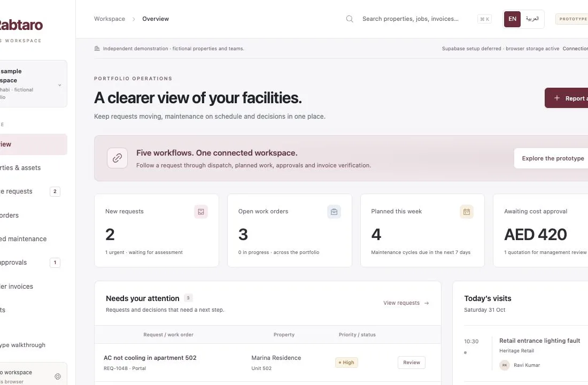This screenshot has width=588, height=385.
Task: Click the "Marina Residence" property cell
Action: tap(276, 358)
